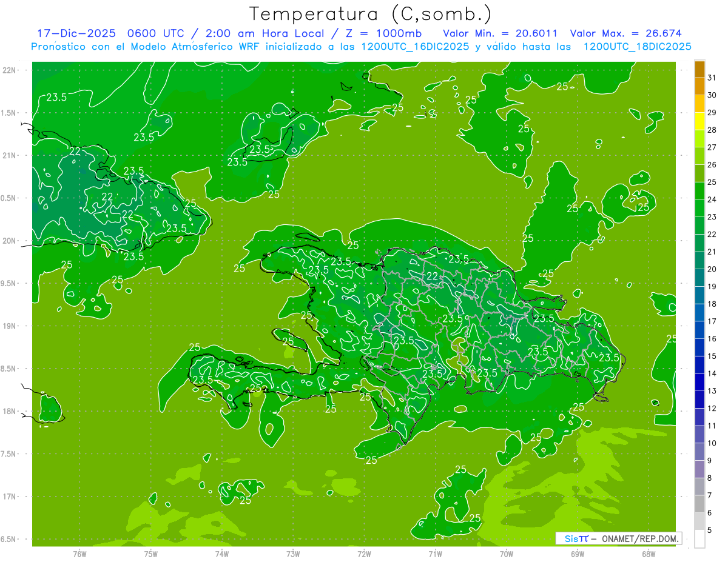Click the "72W" longitude axis label
The width and height of the screenshot is (728, 562).
pos(364,554)
